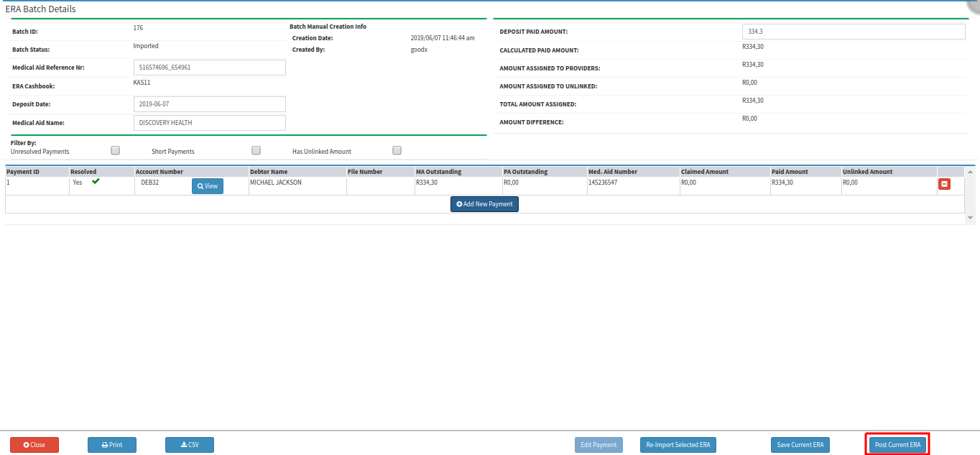Image resolution: width=980 pixels, height=455 pixels.
Task: Edit the Medical Aid Reference Nr field
Action: pyautogui.click(x=210, y=68)
